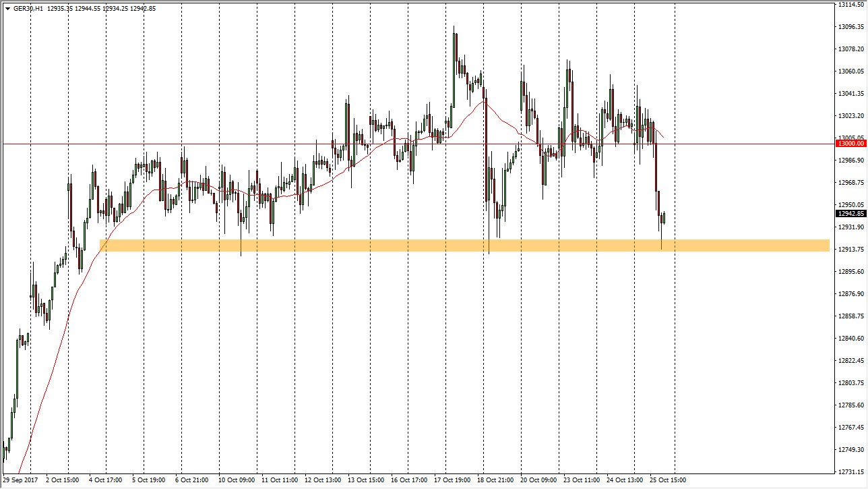The width and height of the screenshot is (868, 489).
Task: Click the 12942.85 close value in header
Action: [x=143, y=9]
